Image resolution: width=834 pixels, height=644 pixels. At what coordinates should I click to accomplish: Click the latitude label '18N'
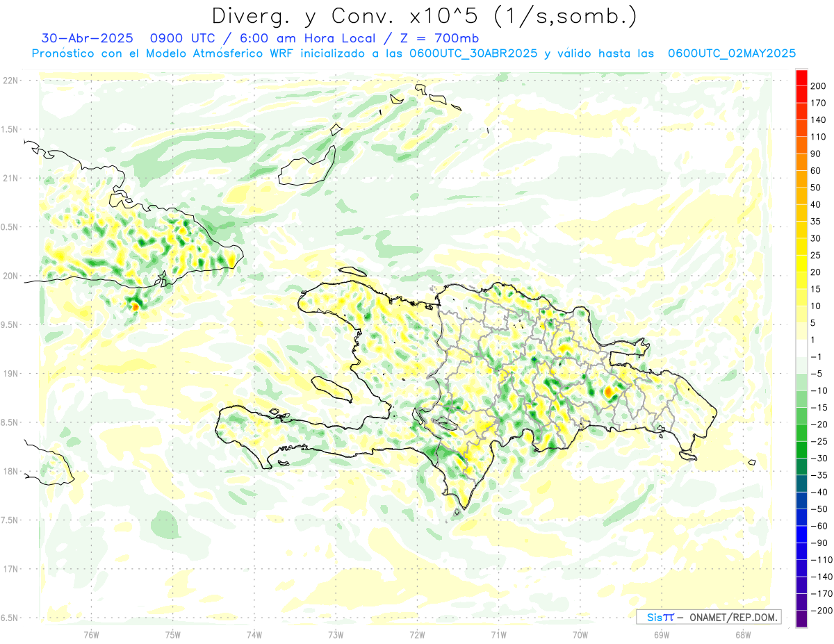[10, 472]
